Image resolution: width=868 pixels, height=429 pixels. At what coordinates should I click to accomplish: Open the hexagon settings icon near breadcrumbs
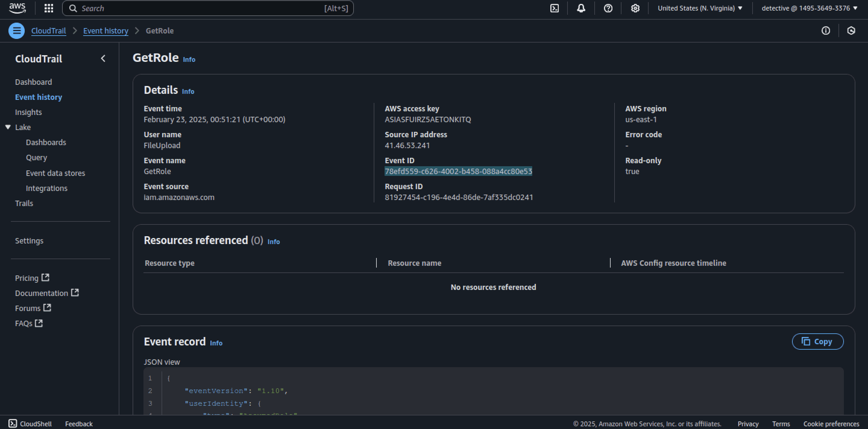(x=851, y=31)
